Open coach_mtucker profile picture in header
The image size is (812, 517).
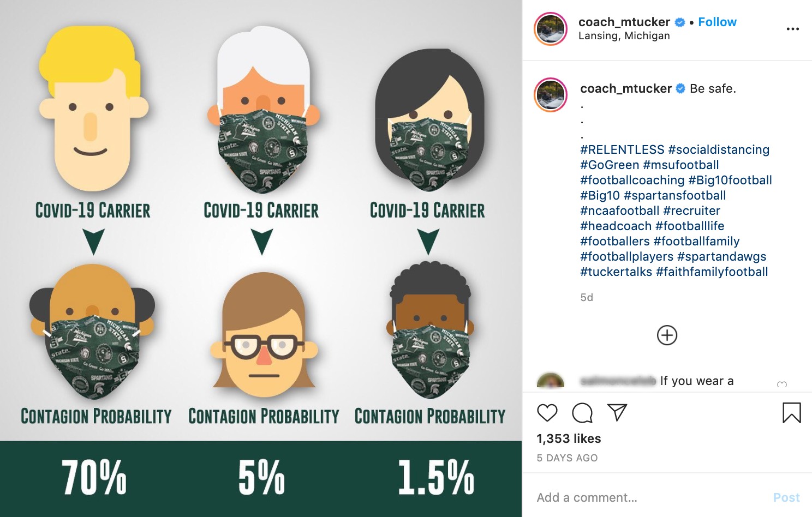coord(551,28)
